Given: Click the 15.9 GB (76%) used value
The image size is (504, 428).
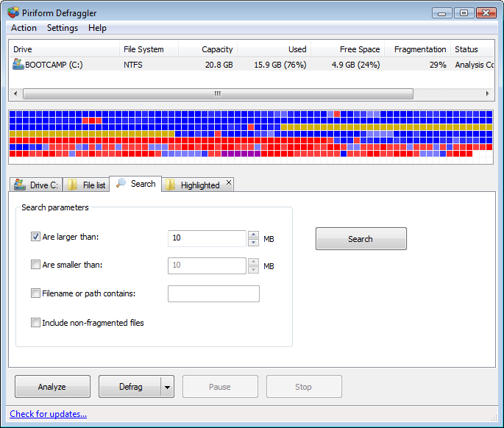Looking at the screenshot, I should (x=280, y=65).
